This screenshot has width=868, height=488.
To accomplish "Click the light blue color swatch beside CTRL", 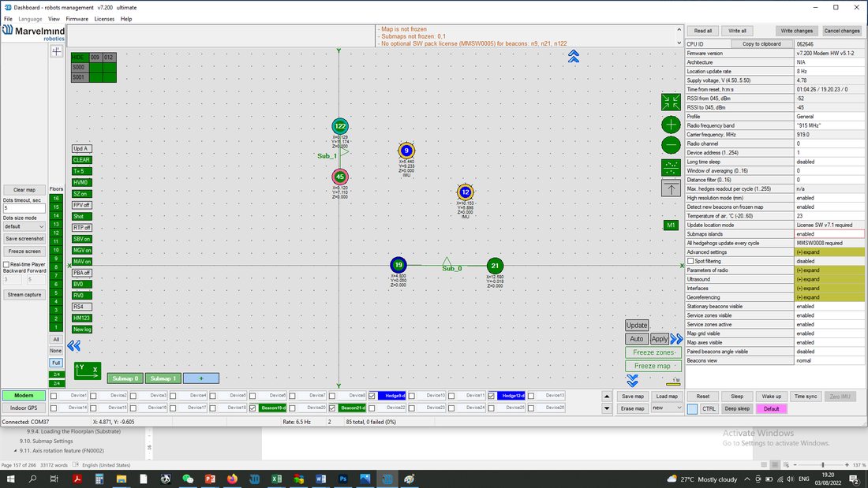I will 693,409.
